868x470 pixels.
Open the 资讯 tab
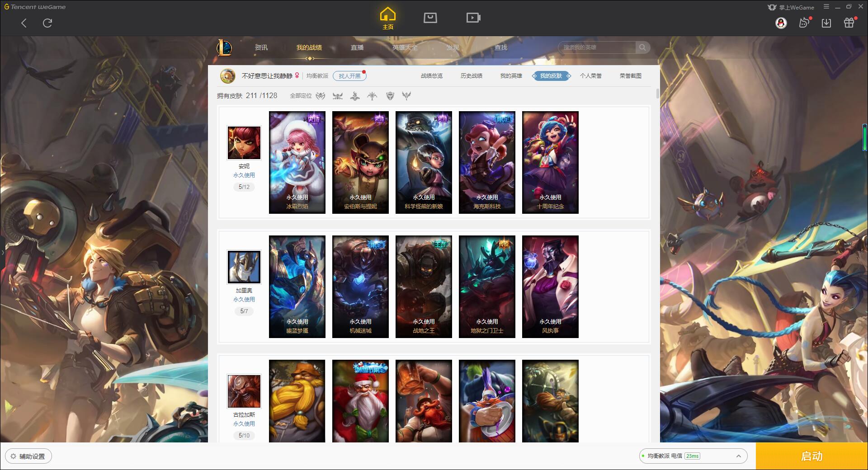pyautogui.click(x=261, y=47)
